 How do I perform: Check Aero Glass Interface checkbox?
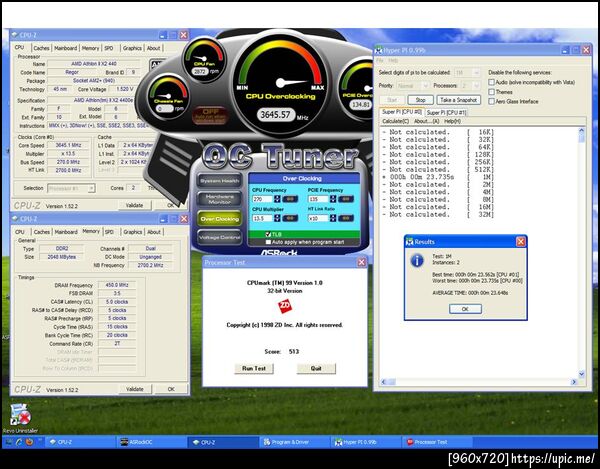coord(492,101)
